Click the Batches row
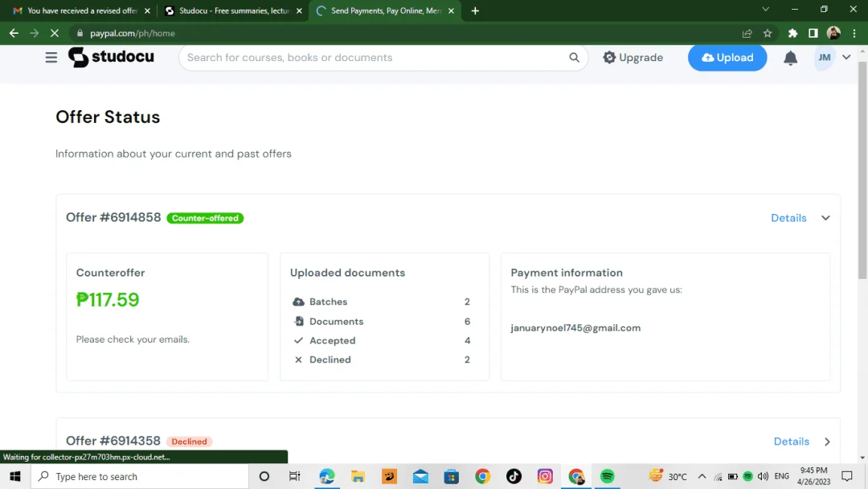The width and height of the screenshot is (868, 489). click(382, 302)
